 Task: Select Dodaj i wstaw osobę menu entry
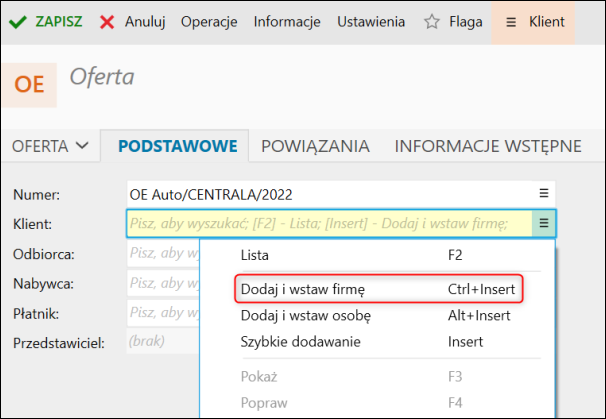(x=378, y=315)
